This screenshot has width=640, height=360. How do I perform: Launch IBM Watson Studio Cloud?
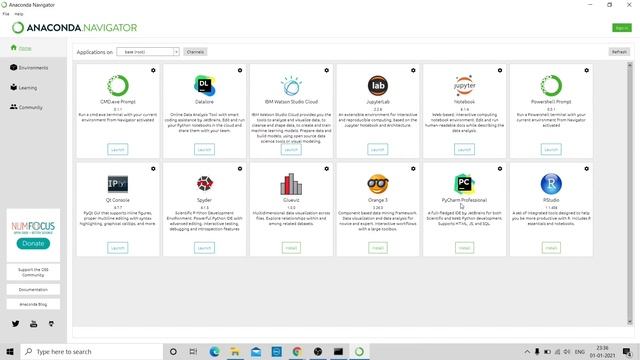pyautogui.click(x=291, y=149)
